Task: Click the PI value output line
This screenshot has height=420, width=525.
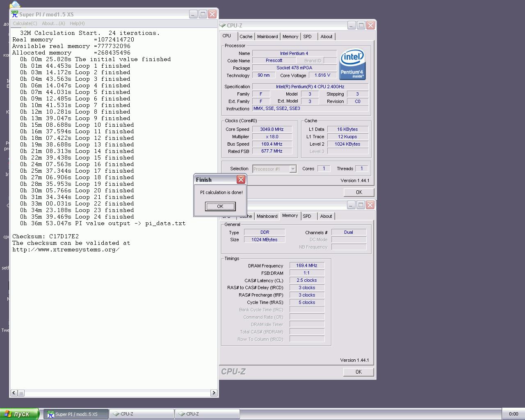Action: coord(103,224)
